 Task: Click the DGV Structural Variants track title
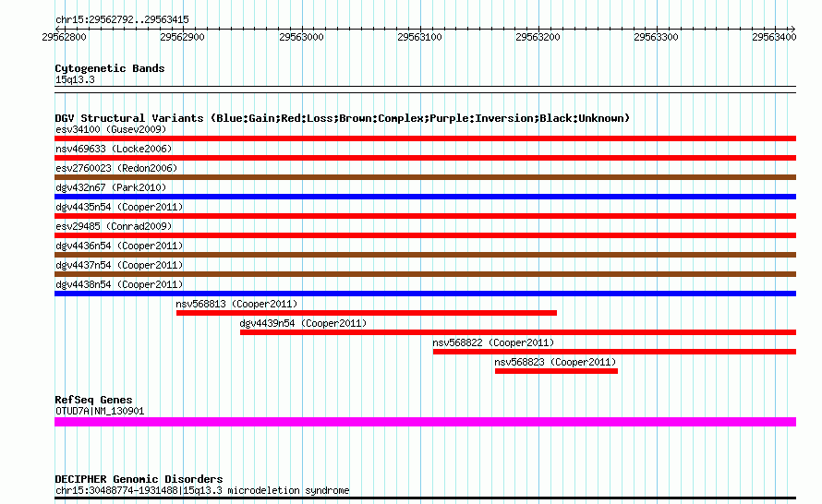tap(342, 118)
